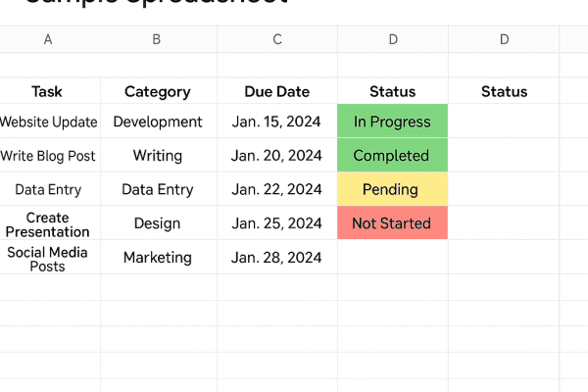Click the Write Blog Post cell
Viewport: 588px width, 392px height.
[50, 155]
